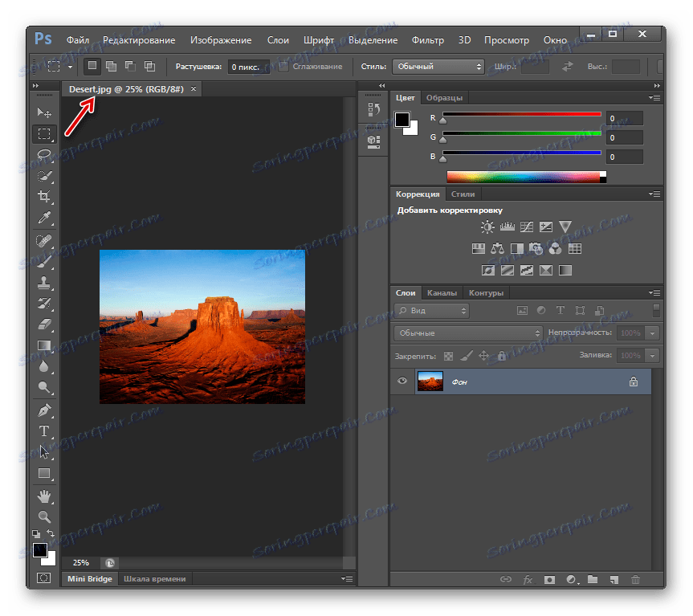Image resolution: width=693 pixels, height=616 pixels.
Task: Add Color Balance adjustment
Action: click(497, 249)
